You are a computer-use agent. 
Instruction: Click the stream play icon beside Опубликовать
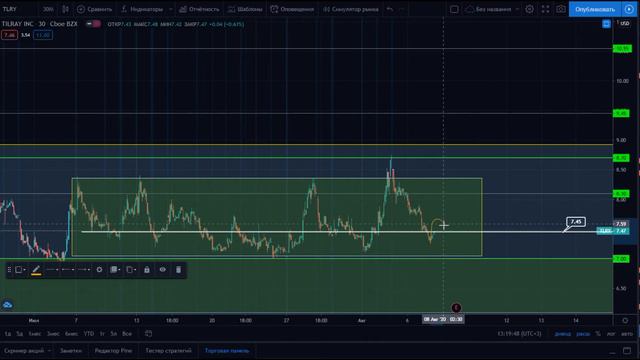click(x=629, y=9)
